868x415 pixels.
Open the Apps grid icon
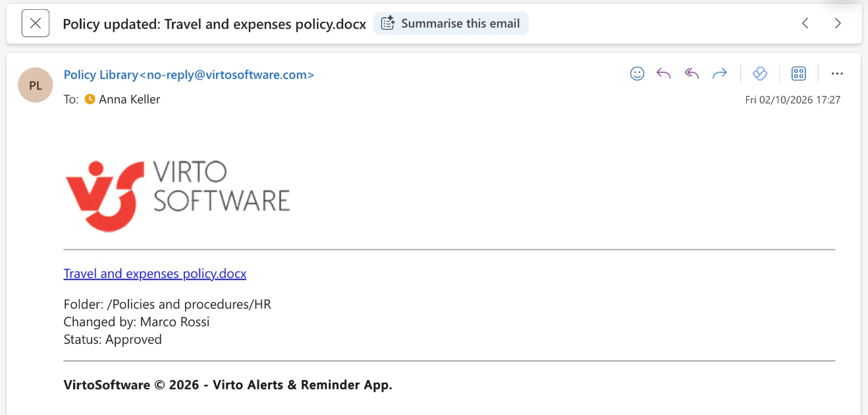tap(798, 74)
